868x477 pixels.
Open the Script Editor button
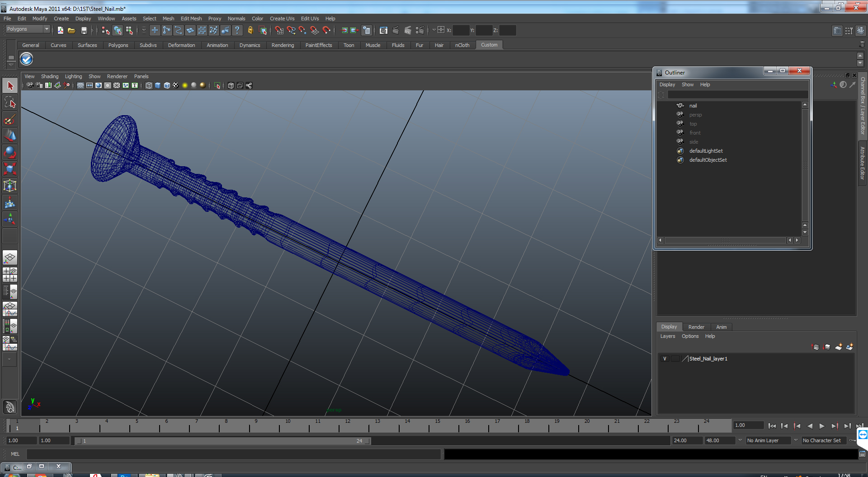coord(862,454)
